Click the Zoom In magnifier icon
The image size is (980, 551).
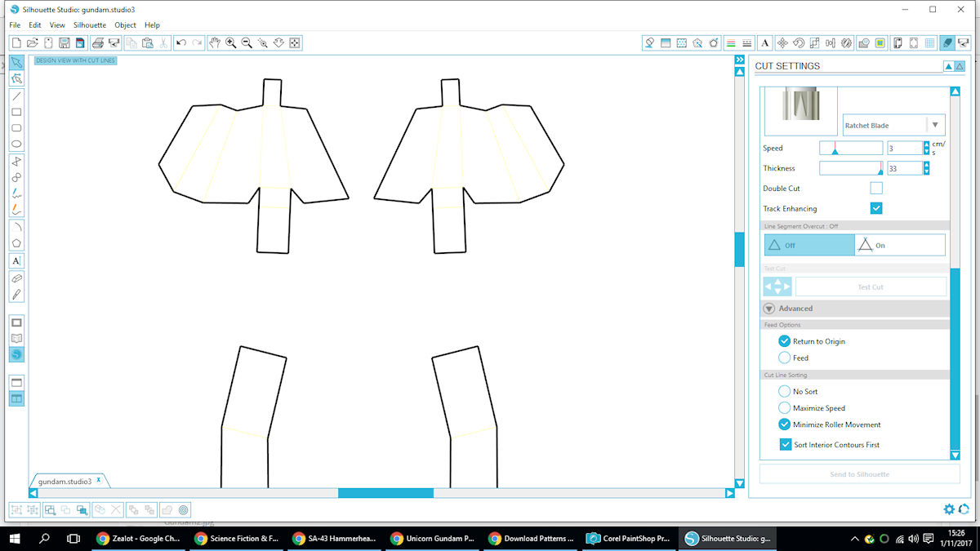230,42
